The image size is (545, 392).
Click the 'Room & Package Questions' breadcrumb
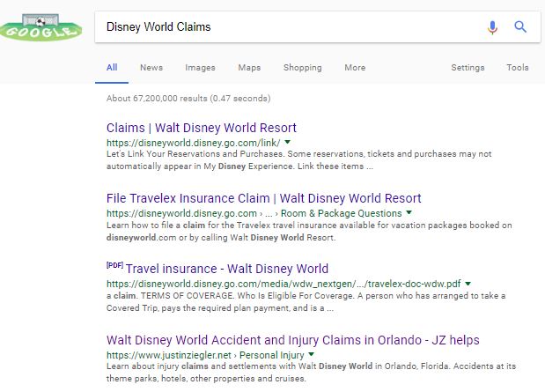click(x=342, y=213)
